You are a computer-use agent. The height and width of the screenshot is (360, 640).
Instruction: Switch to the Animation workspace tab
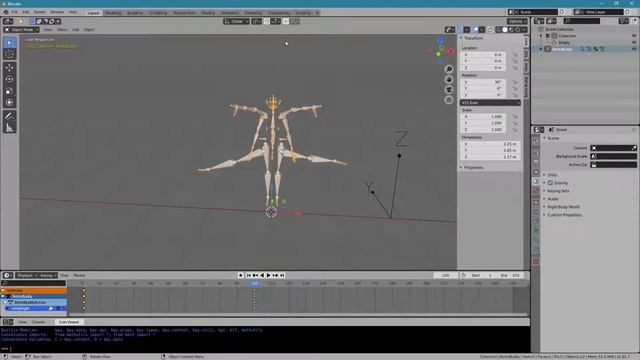point(229,13)
